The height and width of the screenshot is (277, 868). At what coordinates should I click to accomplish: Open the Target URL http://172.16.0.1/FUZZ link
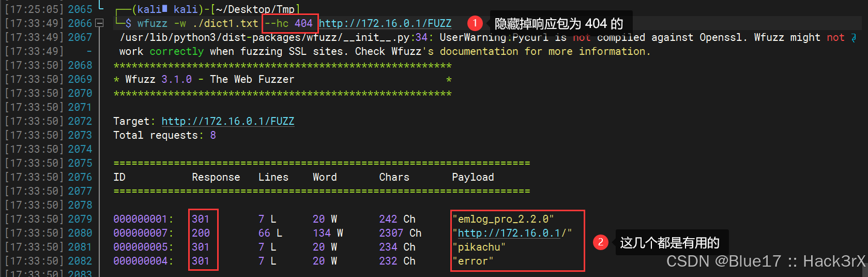click(x=228, y=121)
